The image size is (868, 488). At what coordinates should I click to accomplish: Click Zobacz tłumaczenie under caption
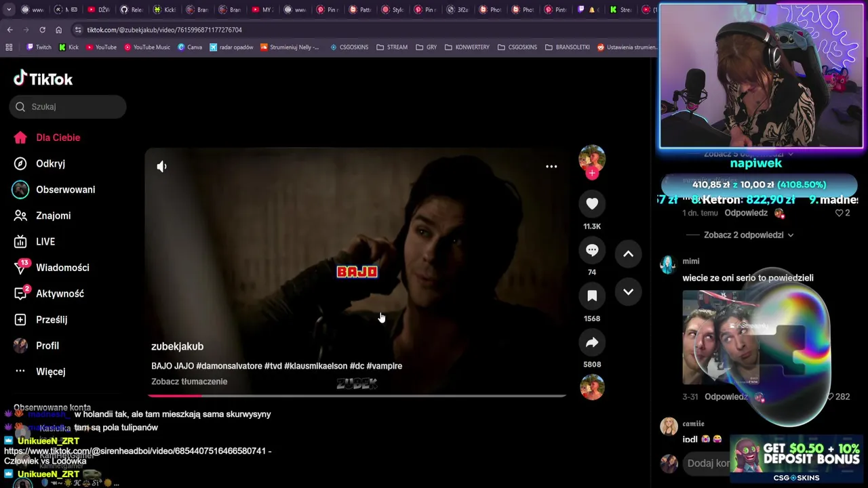pos(189,382)
